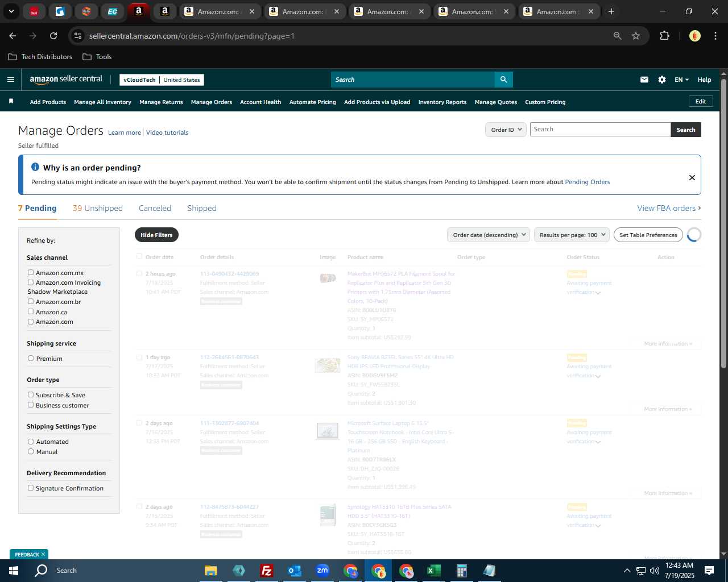The width and height of the screenshot is (728, 582).
Task: Open Account Health in the nav bar
Action: 260,102
